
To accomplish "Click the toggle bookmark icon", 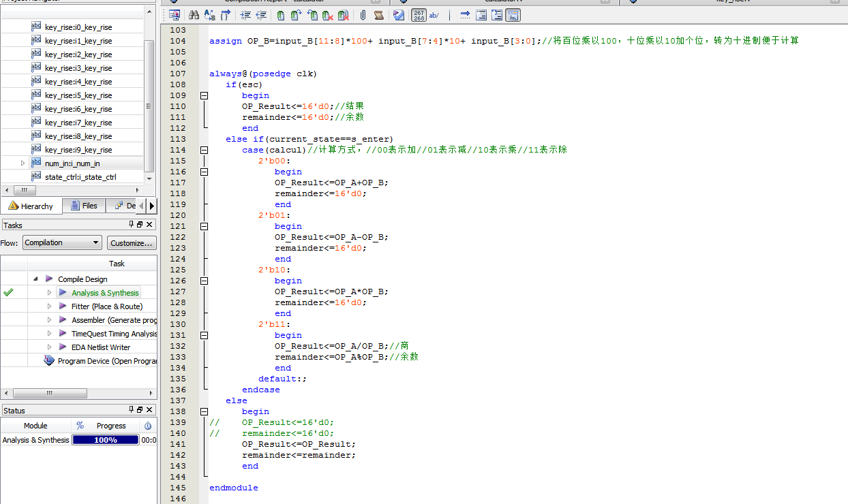I will tap(280, 15).
